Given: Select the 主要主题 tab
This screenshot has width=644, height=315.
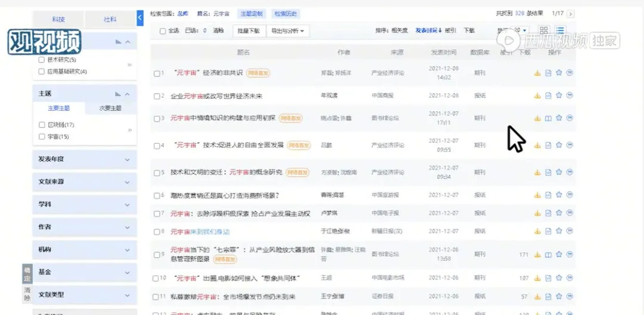Looking at the screenshot, I should tap(58, 108).
